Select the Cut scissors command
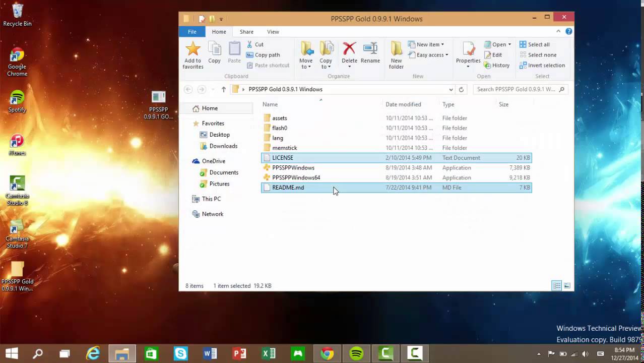This screenshot has height=363, width=644. pos(255,44)
